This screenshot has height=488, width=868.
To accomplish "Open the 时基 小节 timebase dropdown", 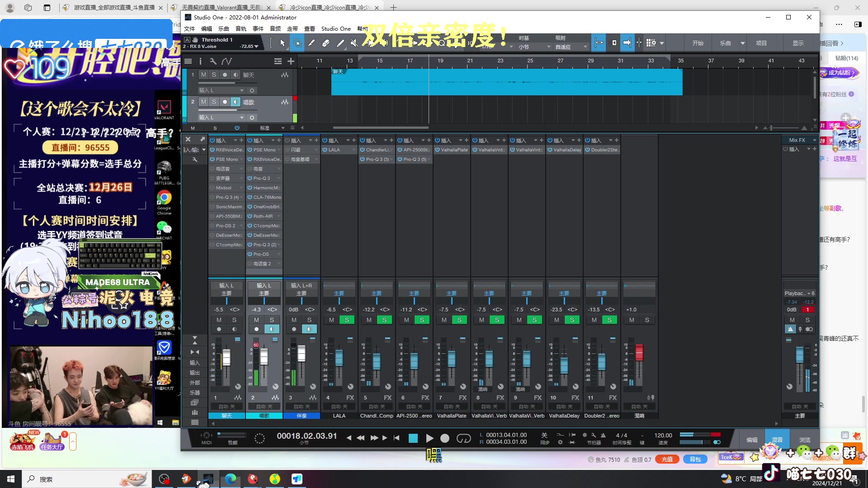I will tap(535, 47).
